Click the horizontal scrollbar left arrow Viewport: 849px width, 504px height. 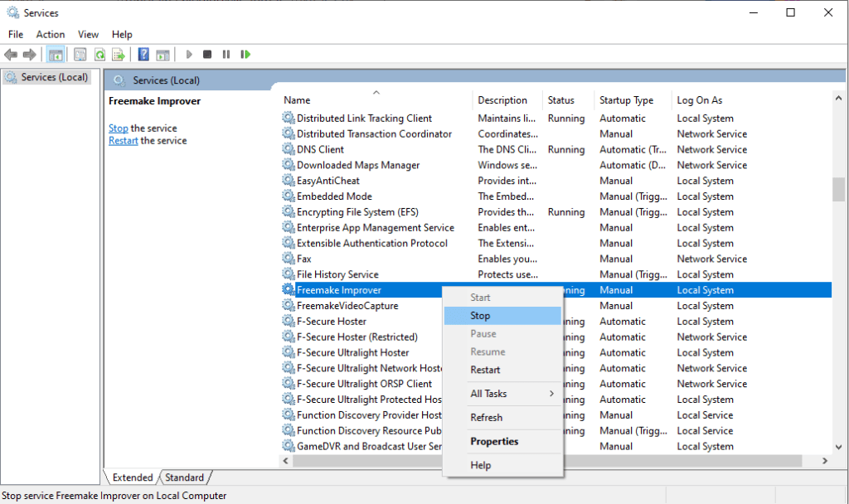tap(285, 461)
